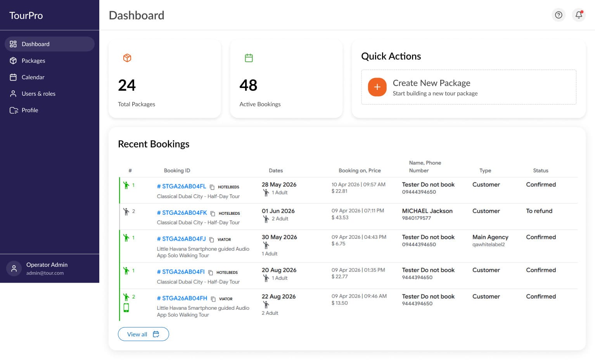Click qawhitelabel2 agency label
Screen dimensions: 595x364
click(489, 245)
